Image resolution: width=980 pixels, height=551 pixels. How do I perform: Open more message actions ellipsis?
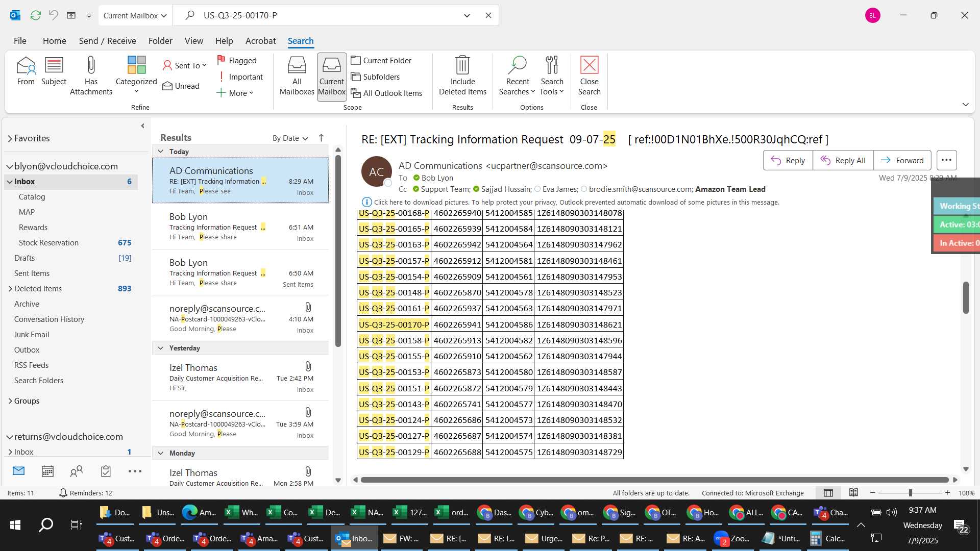pos(946,160)
